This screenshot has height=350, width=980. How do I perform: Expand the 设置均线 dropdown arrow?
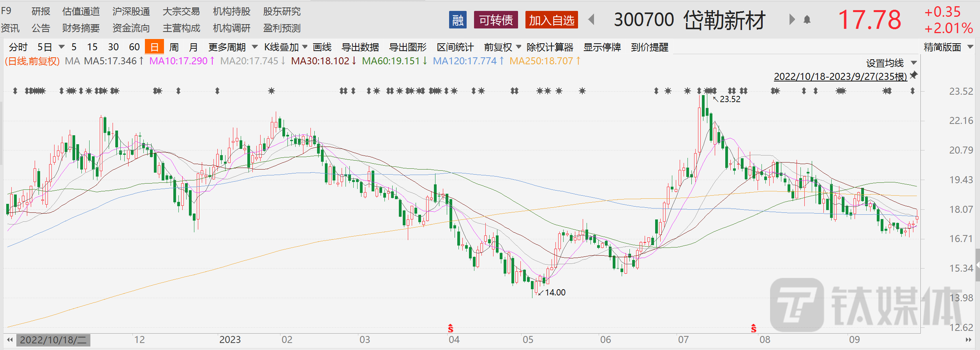pos(914,63)
